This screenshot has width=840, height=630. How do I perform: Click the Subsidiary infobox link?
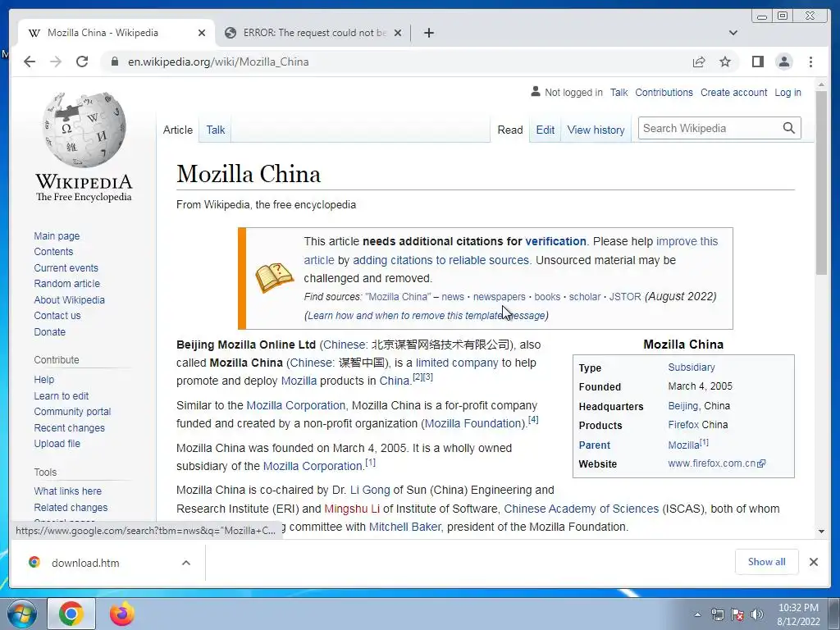pyautogui.click(x=691, y=367)
